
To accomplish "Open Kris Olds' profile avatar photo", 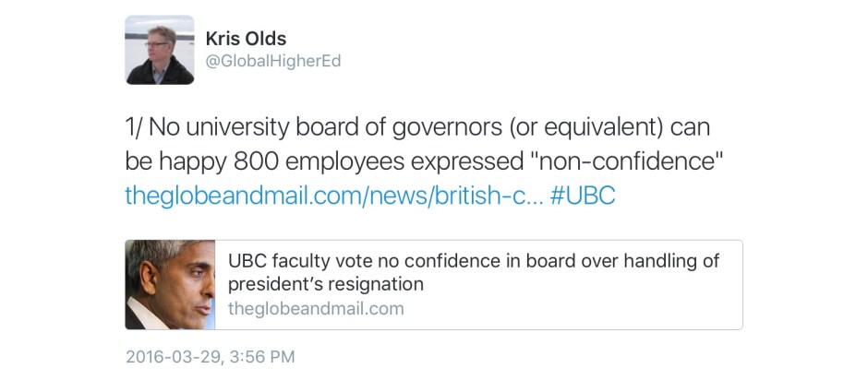I will tap(160, 50).
